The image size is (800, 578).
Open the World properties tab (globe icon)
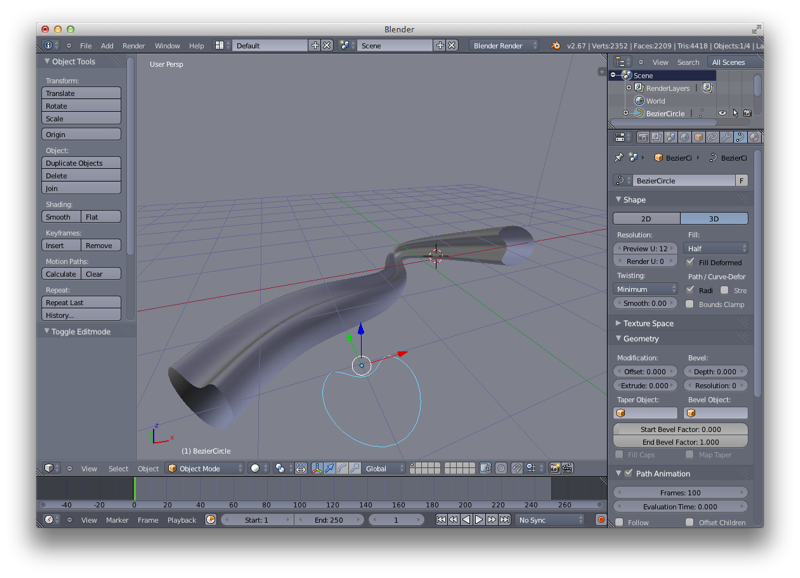click(684, 137)
